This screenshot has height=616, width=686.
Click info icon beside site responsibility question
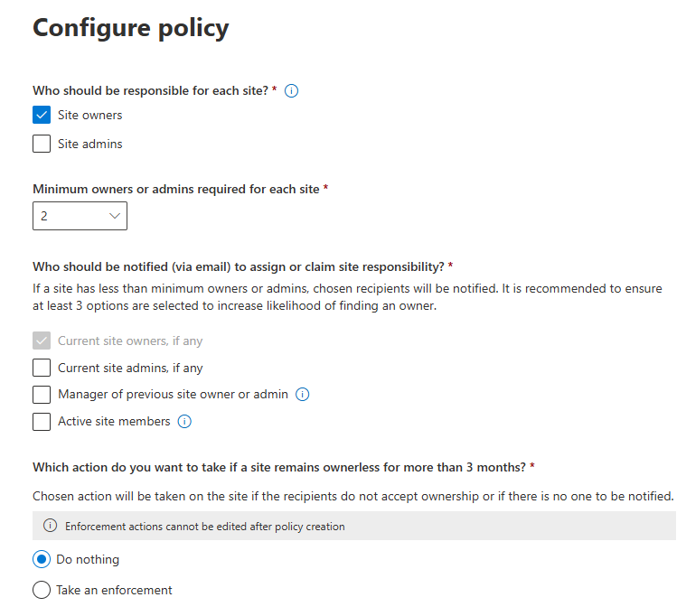(x=292, y=90)
